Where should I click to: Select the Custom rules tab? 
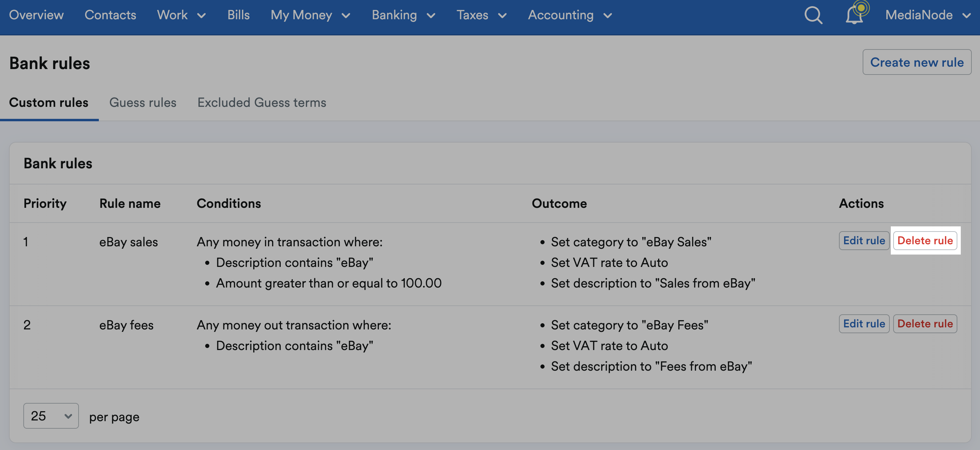click(49, 102)
